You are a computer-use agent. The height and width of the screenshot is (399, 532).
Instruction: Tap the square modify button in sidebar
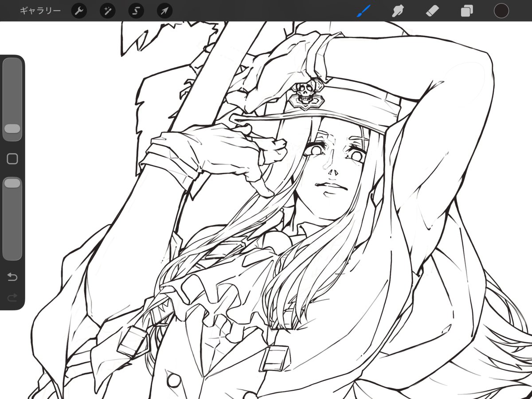[x=12, y=159]
